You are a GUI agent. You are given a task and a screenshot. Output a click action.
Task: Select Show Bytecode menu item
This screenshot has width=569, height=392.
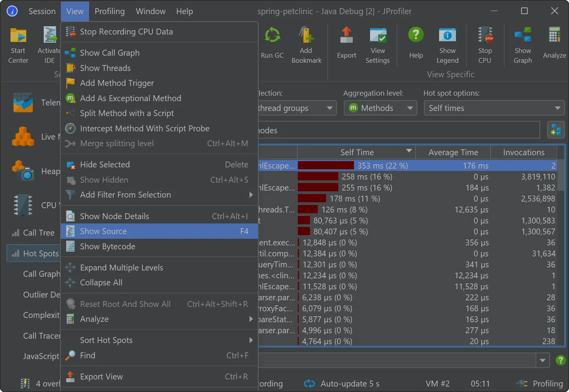pos(159,247)
